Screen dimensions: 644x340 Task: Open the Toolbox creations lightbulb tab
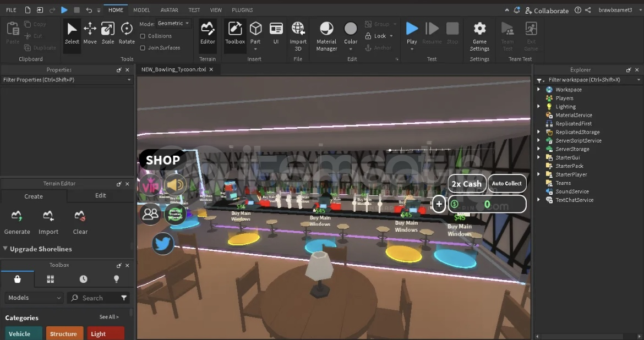point(116,279)
